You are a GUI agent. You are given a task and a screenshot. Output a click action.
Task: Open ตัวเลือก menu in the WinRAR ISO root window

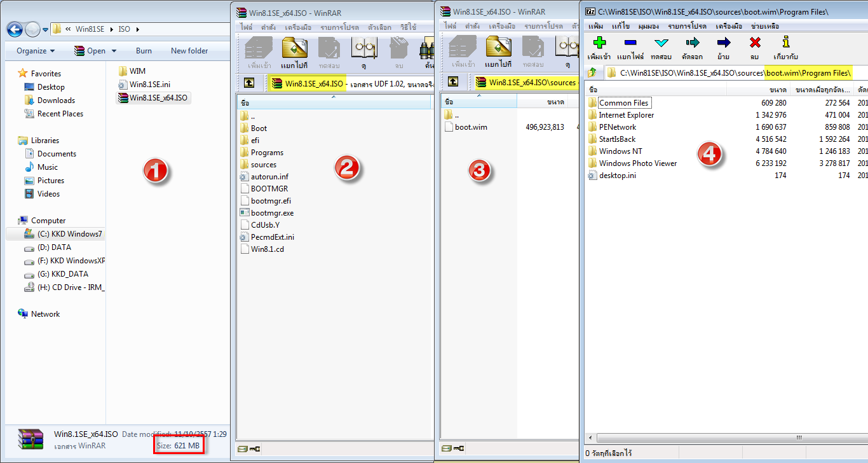[380, 27]
